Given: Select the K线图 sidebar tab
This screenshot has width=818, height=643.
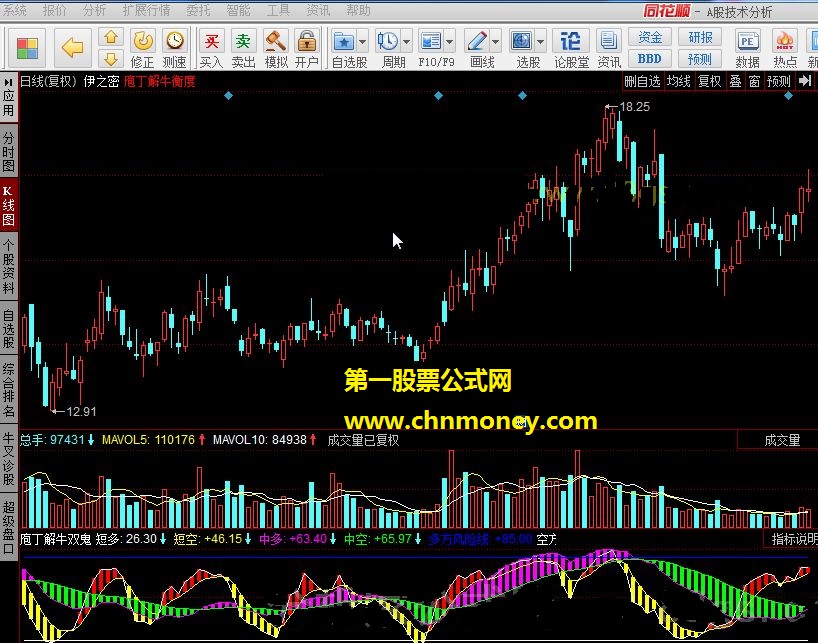Looking at the screenshot, I should 8,205.
